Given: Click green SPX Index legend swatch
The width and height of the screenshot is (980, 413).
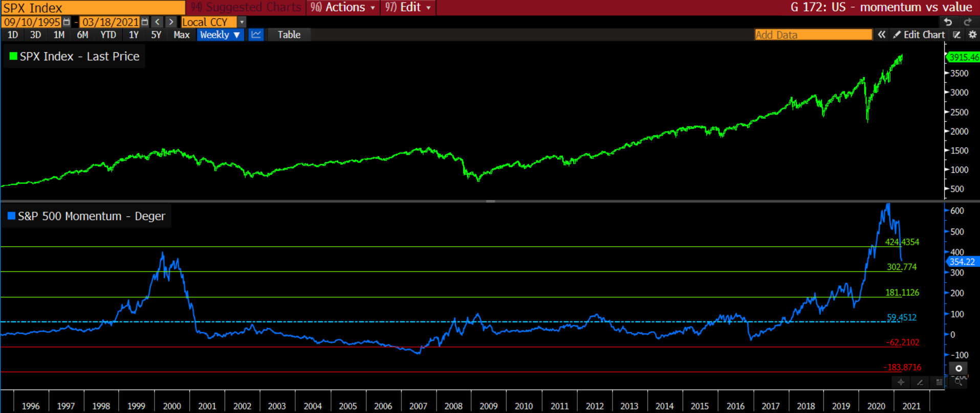Looking at the screenshot, I should click(13, 56).
